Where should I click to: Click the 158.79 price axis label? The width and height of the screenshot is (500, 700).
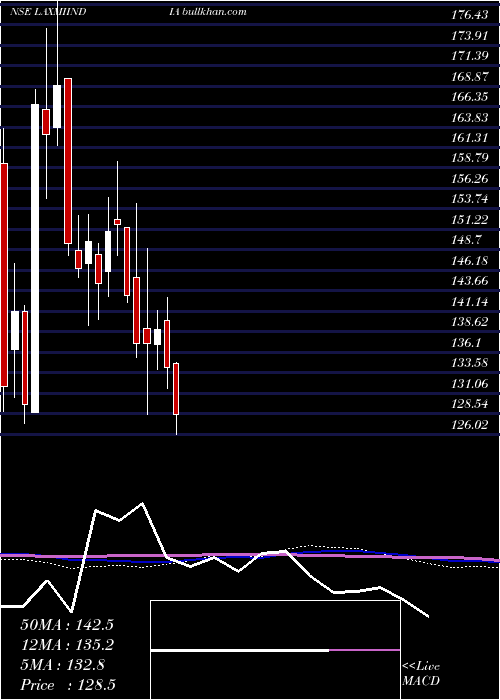(469, 158)
